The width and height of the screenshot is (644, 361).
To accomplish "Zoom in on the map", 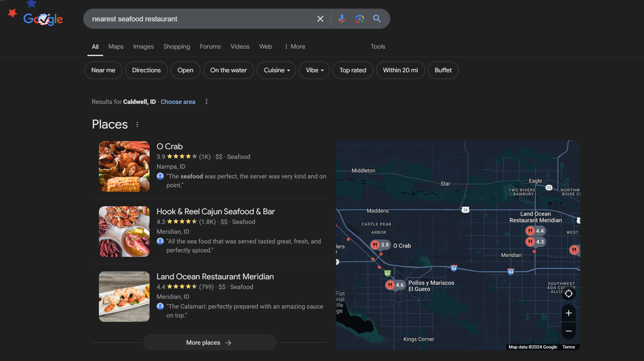I will click(569, 313).
